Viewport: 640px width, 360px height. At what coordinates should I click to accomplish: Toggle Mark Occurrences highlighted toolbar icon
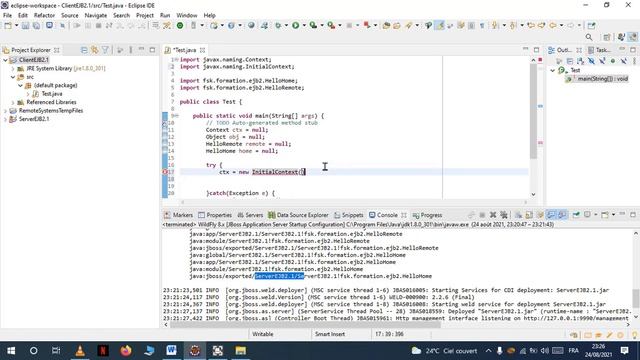[x=440, y=25]
